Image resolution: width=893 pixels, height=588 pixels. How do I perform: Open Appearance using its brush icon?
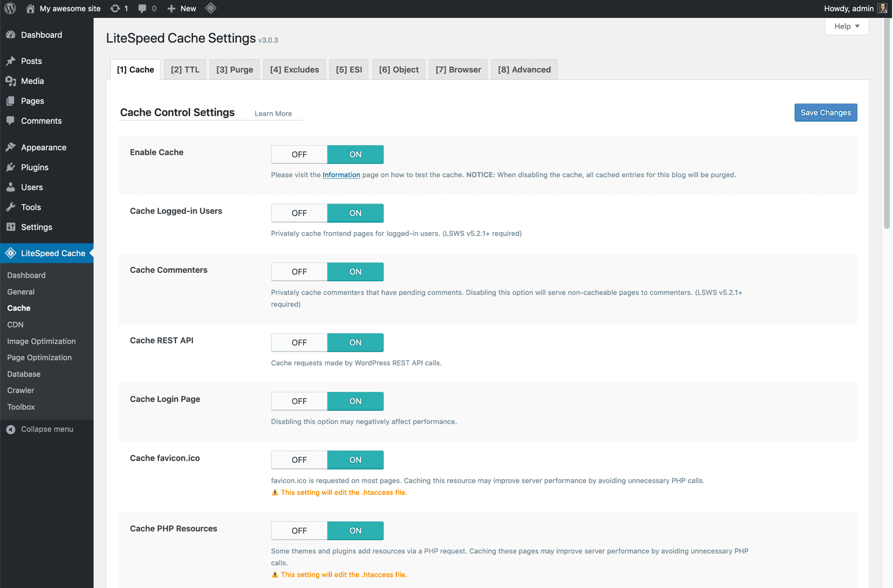pyautogui.click(x=12, y=147)
